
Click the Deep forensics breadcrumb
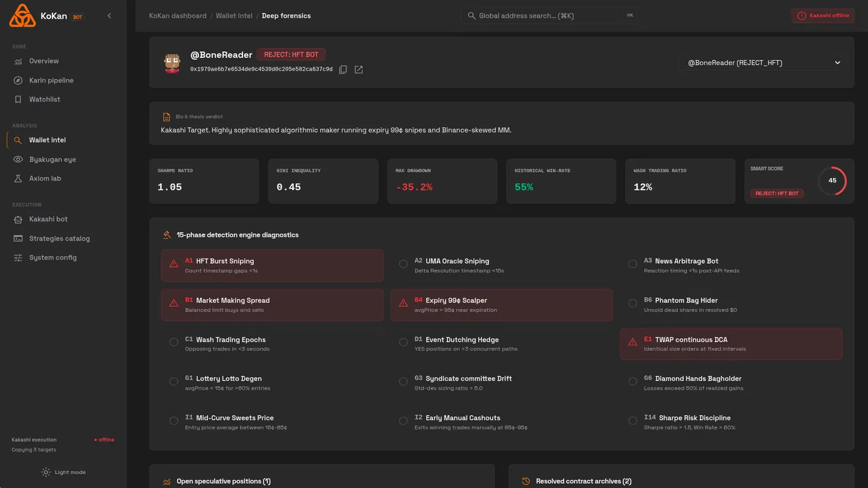point(286,16)
